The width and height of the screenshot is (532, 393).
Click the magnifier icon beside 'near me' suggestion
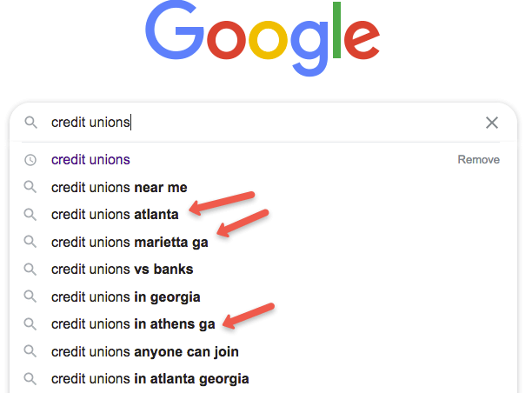click(x=30, y=187)
